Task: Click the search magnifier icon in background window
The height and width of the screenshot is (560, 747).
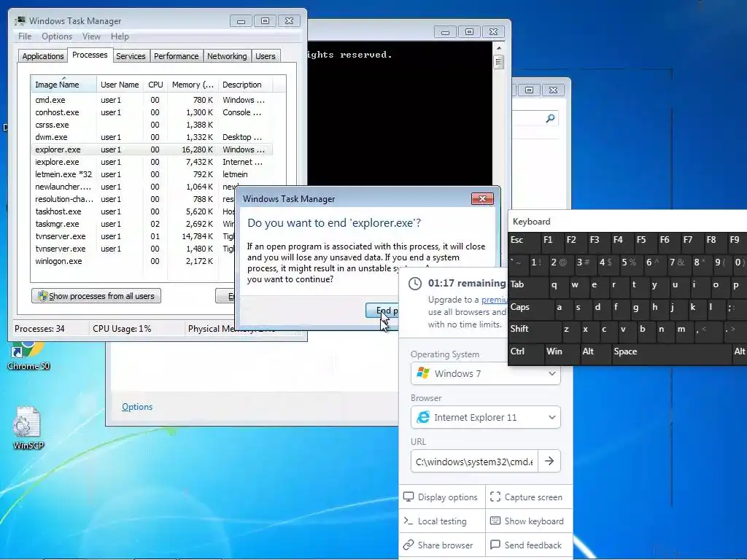Action: [x=550, y=118]
